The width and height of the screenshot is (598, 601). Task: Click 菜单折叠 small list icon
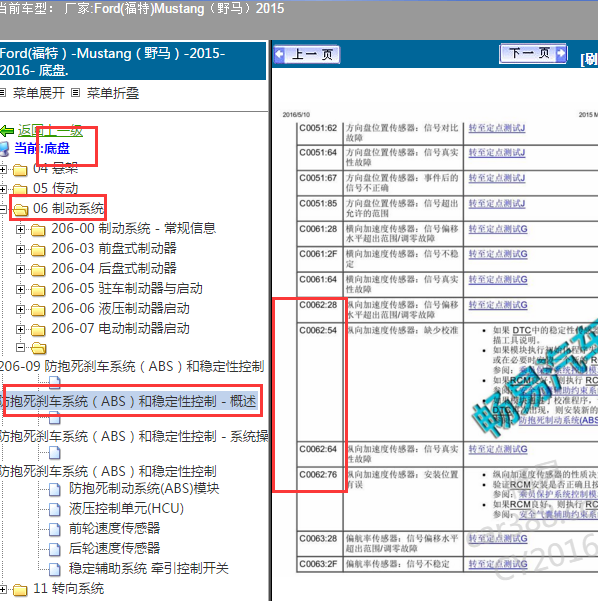[76, 92]
